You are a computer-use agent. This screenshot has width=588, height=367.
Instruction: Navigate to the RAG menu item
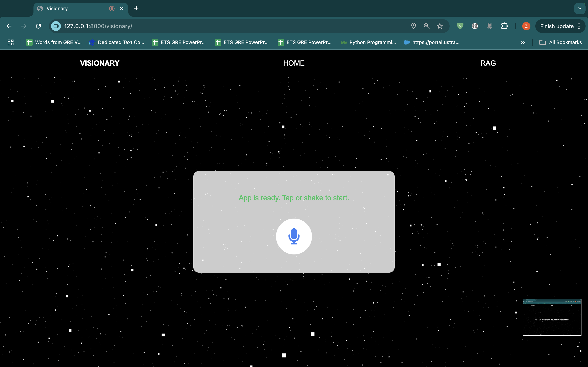click(x=488, y=63)
